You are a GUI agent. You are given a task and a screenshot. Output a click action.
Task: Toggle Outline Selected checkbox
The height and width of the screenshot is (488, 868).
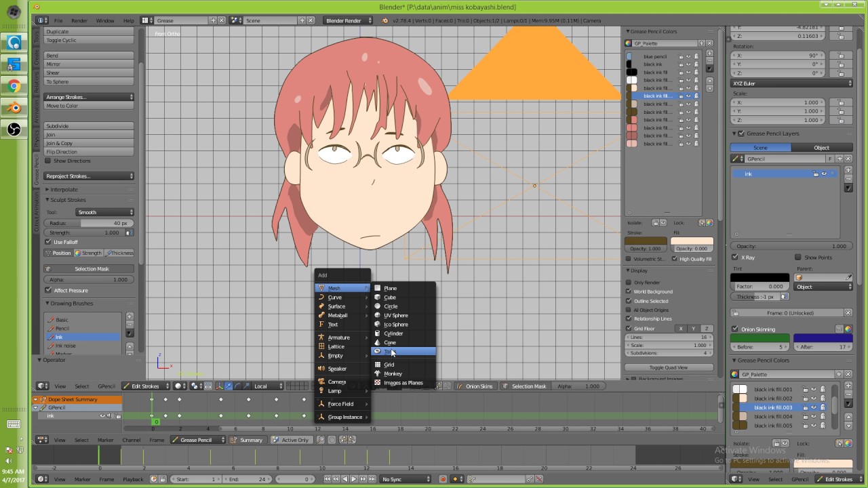(x=629, y=301)
